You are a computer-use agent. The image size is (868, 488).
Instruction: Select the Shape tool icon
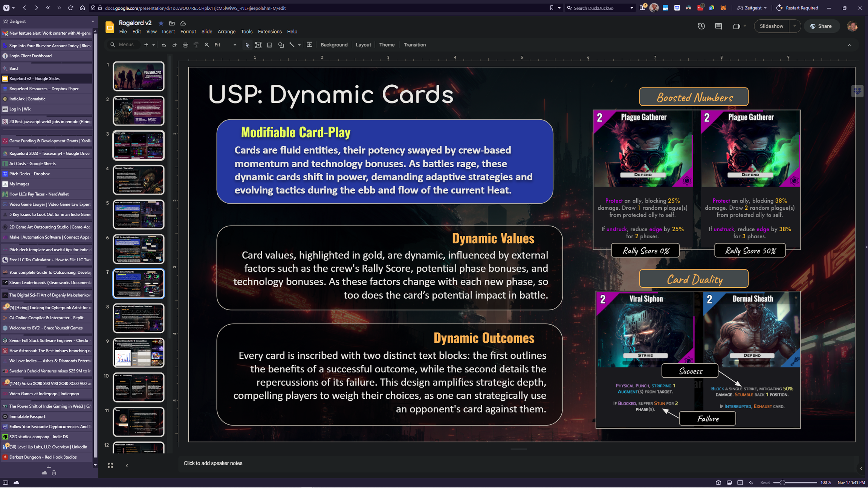(281, 45)
